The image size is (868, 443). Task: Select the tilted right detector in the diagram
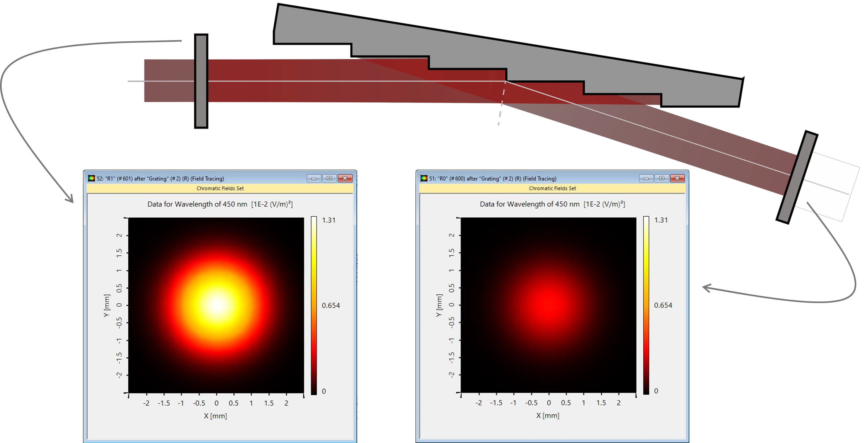tap(797, 177)
